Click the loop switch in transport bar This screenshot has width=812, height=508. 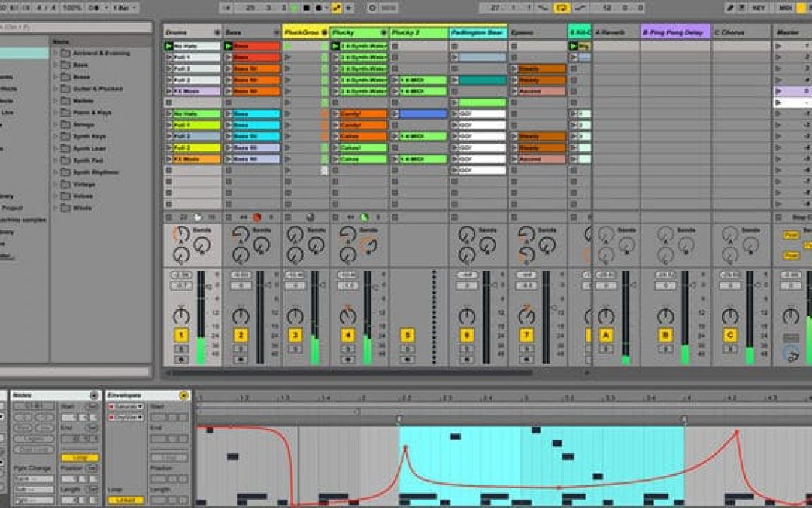[561, 8]
